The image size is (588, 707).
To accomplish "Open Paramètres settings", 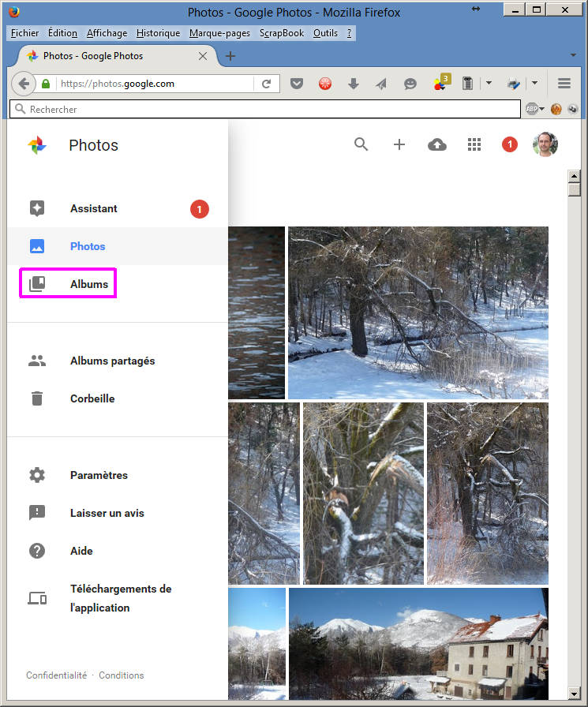I will coord(118,475).
